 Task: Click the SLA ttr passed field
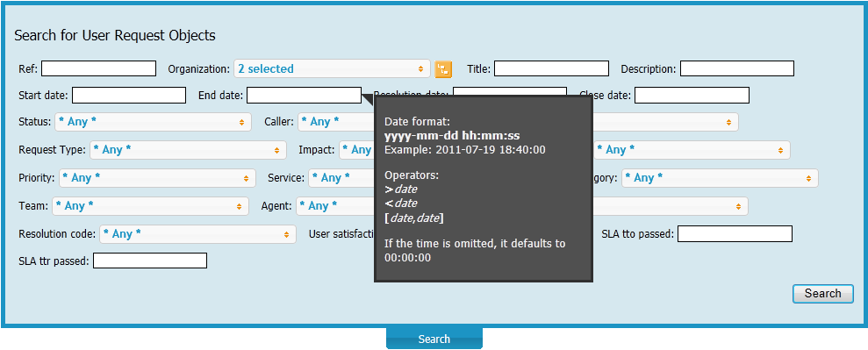pyautogui.click(x=150, y=261)
